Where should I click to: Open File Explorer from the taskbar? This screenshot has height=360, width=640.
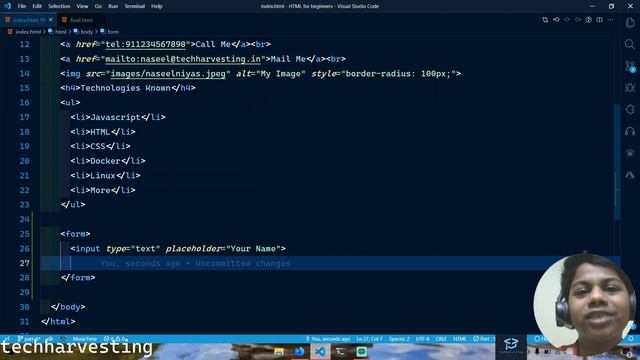(279, 351)
